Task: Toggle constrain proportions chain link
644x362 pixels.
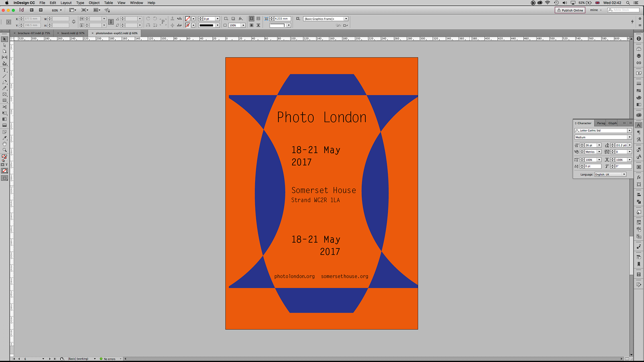Action: click(x=73, y=22)
